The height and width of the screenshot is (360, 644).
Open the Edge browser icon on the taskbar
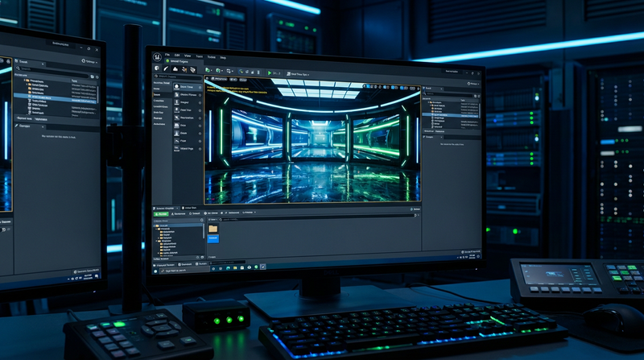[x=228, y=268]
